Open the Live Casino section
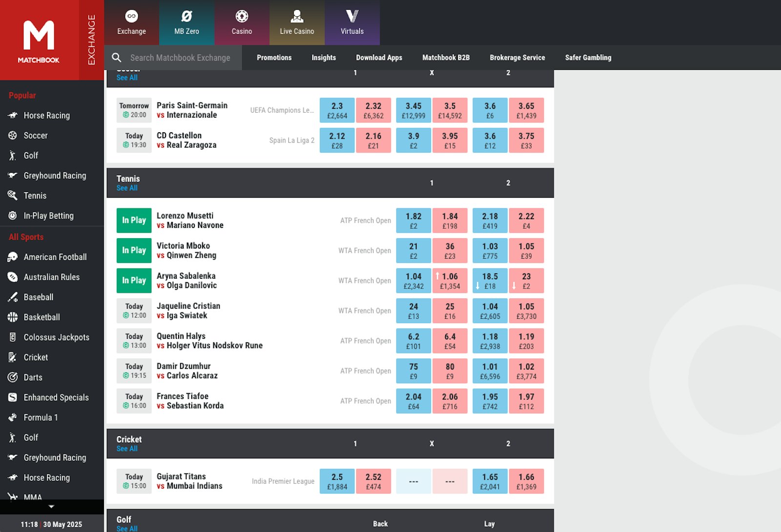 [296, 22]
